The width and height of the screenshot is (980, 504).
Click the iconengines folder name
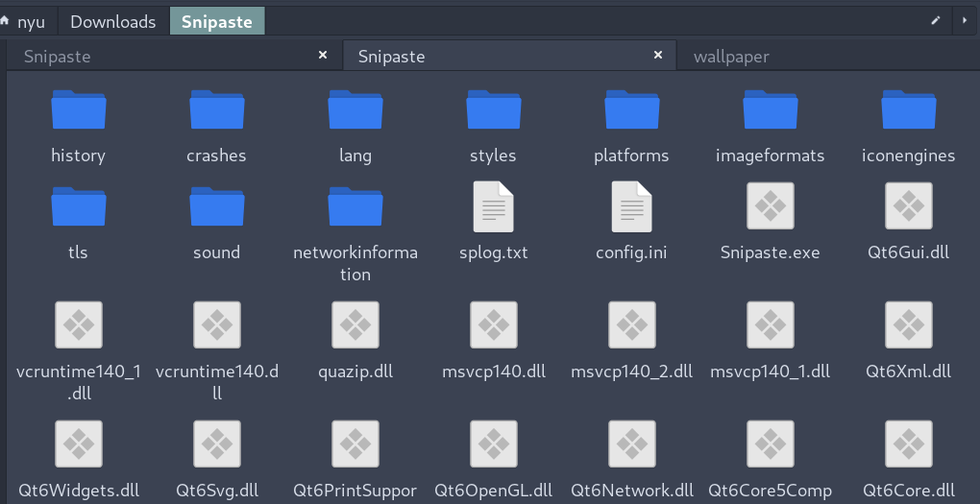pos(908,156)
